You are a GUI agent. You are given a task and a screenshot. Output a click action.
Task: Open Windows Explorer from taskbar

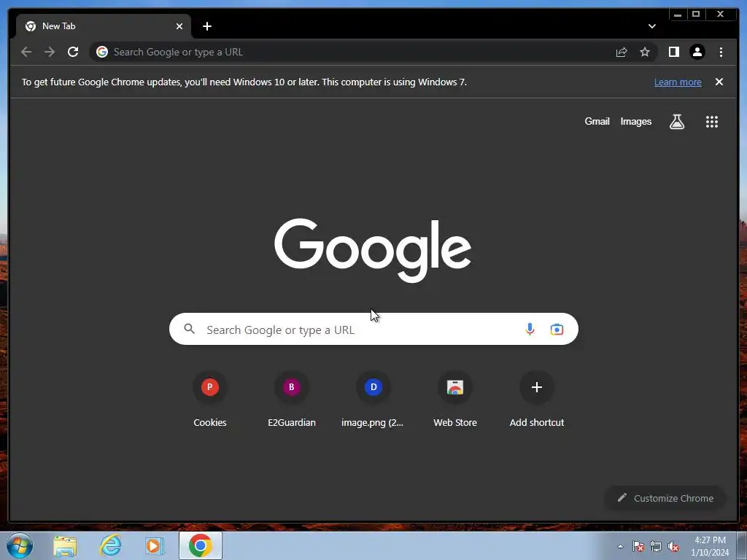(x=65, y=545)
